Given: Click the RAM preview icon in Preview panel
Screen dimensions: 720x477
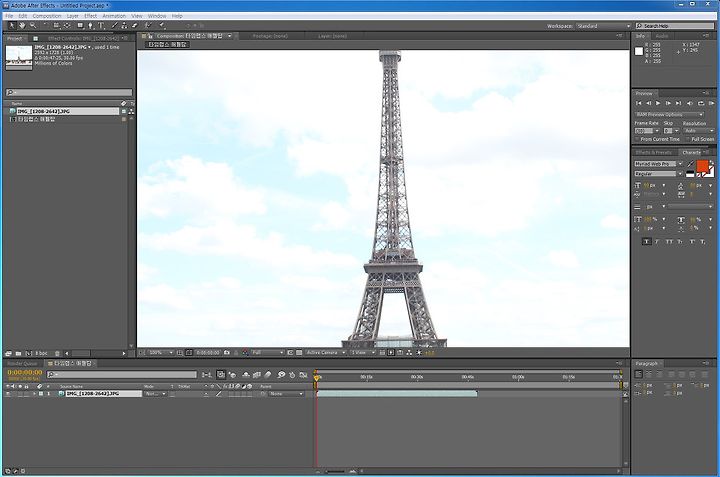Looking at the screenshot, I should coord(711,104).
